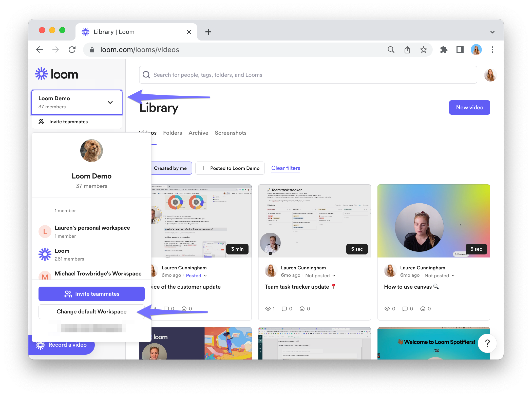Open the browser extensions puzzle icon

[x=444, y=50]
